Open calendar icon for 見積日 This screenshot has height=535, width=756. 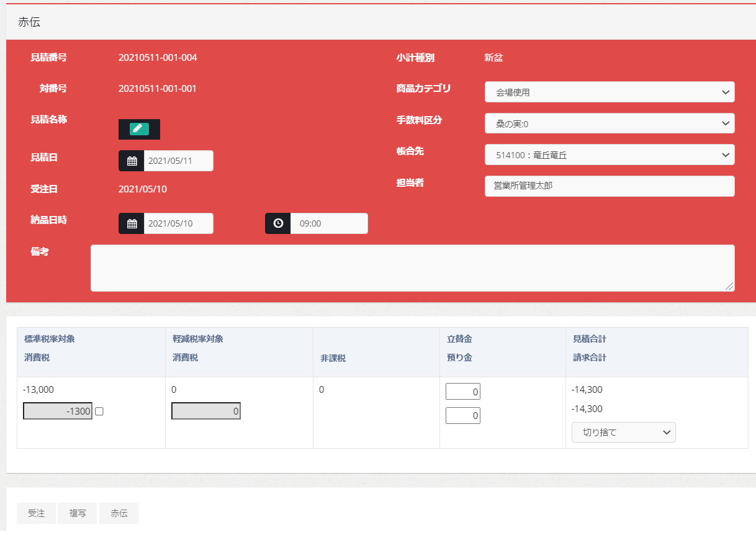[x=132, y=161]
